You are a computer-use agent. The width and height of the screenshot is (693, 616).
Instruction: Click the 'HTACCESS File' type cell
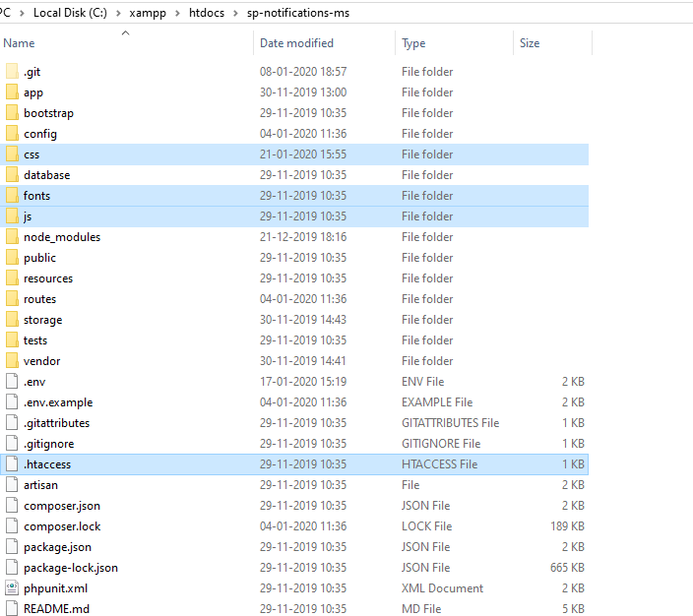pyautogui.click(x=439, y=464)
